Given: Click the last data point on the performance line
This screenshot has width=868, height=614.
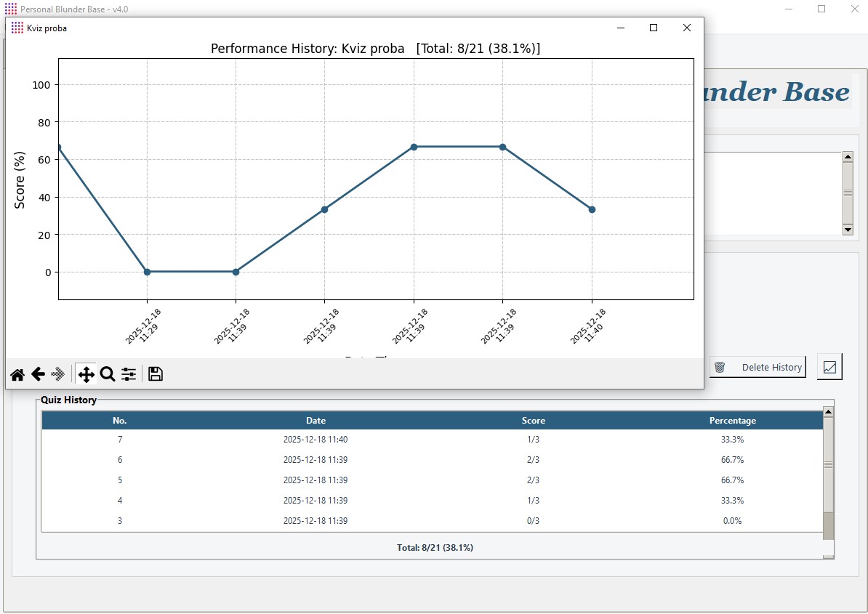Looking at the screenshot, I should click(592, 209).
